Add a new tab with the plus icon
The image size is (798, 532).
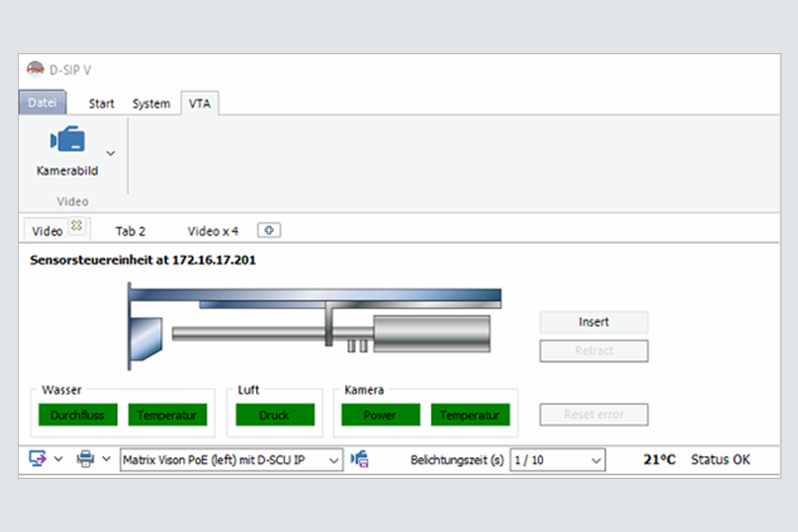(269, 230)
